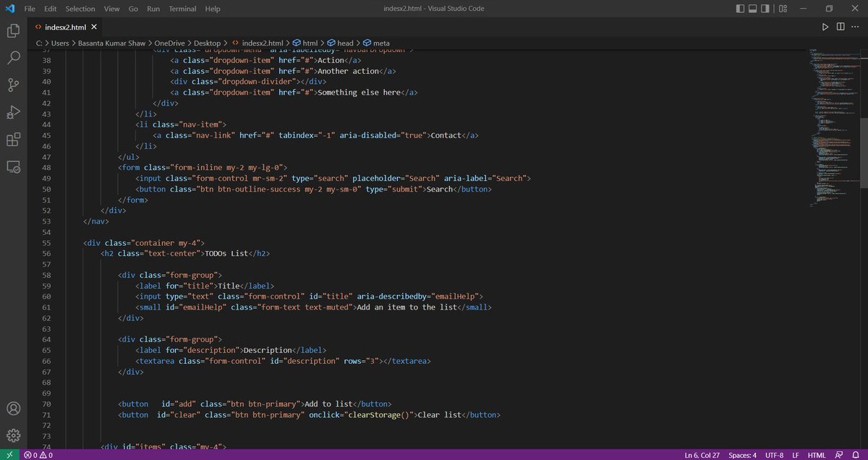Viewport: 868px width, 460px height.
Task: Open the editor More Actions menu
Action: [856, 27]
